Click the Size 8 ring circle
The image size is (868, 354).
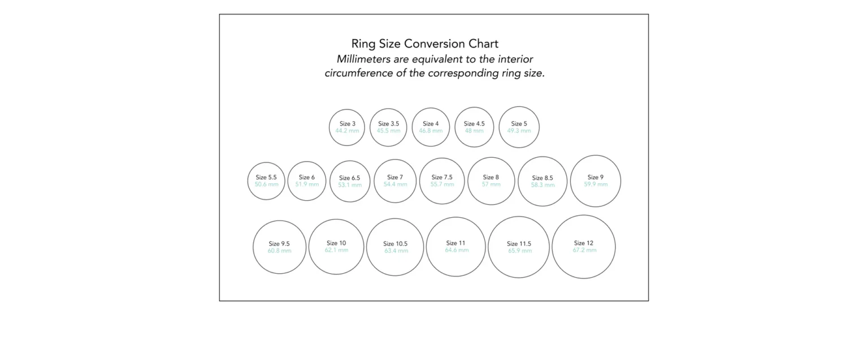click(491, 181)
